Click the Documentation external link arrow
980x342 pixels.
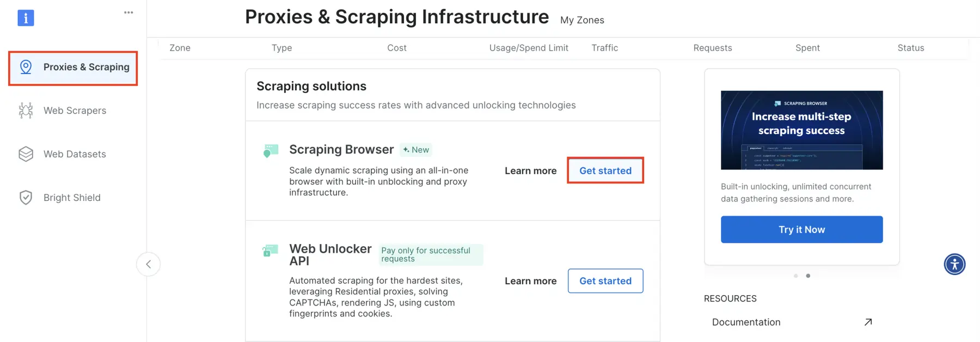(x=868, y=322)
